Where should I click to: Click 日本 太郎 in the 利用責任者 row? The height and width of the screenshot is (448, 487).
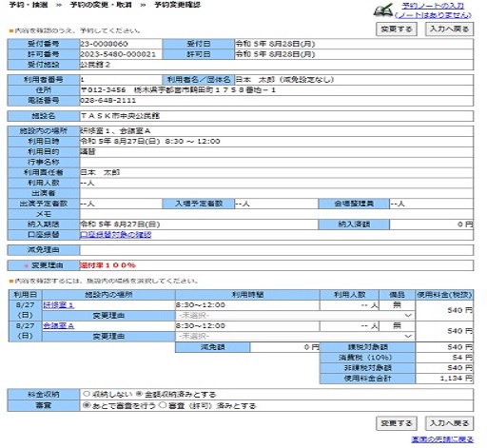coord(100,172)
